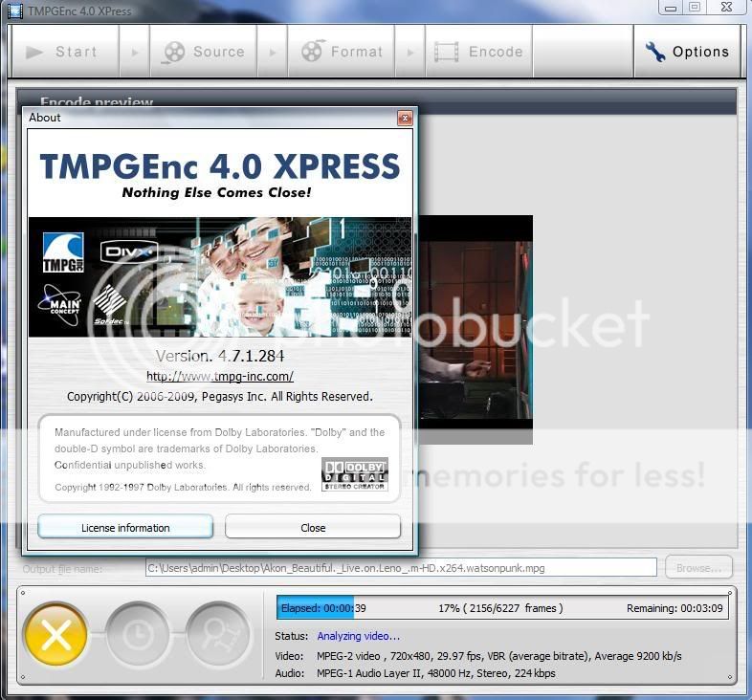752x700 pixels.
Task: Click the arrow between Source and Format
Action: tap(273, 52)
